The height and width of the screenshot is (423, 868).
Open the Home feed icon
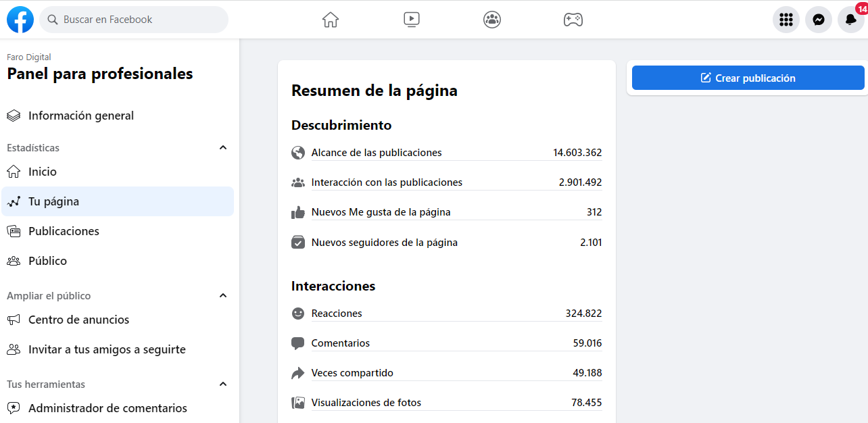pos(330,20)
